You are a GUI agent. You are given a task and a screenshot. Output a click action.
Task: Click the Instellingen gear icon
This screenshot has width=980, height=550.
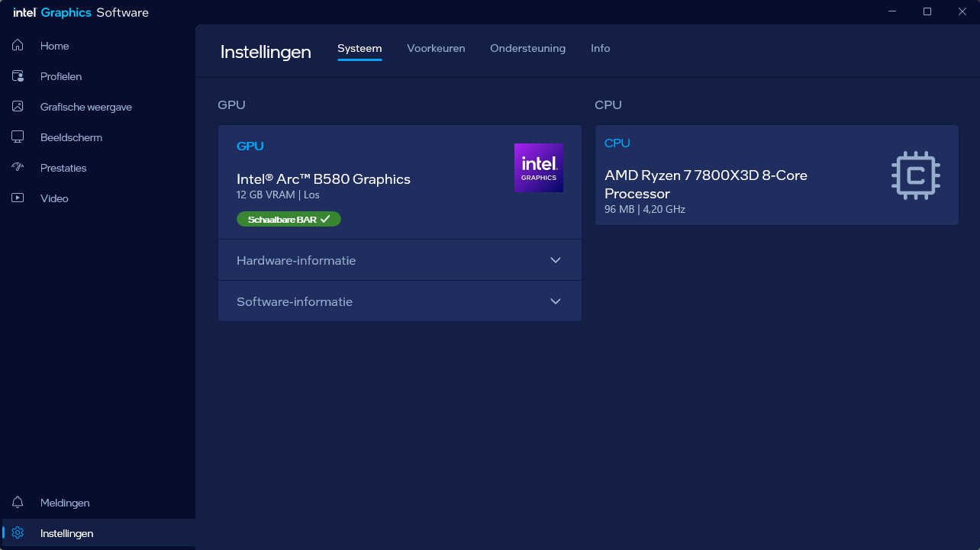click(x=18, y=533)
